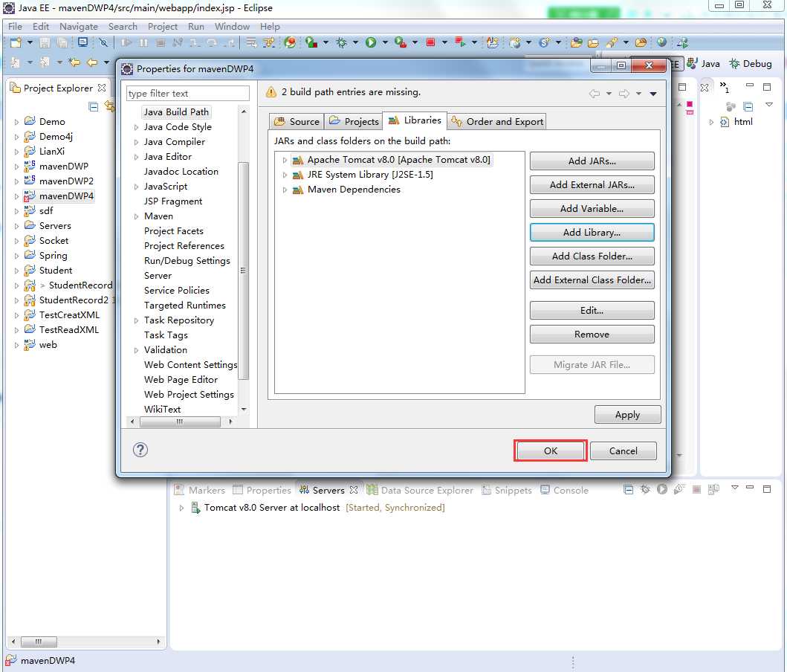Image resolution: width=787 pixels, height=672 pixels.
Task: Click the green Run toolbar icon
Action: [x=370, y=42]
